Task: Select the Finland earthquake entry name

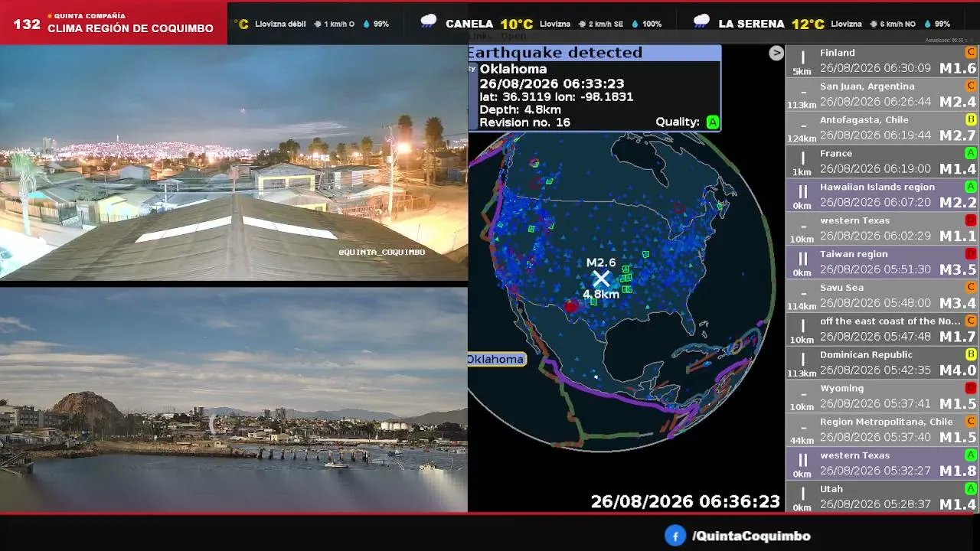Action: [x=837, y=53]
